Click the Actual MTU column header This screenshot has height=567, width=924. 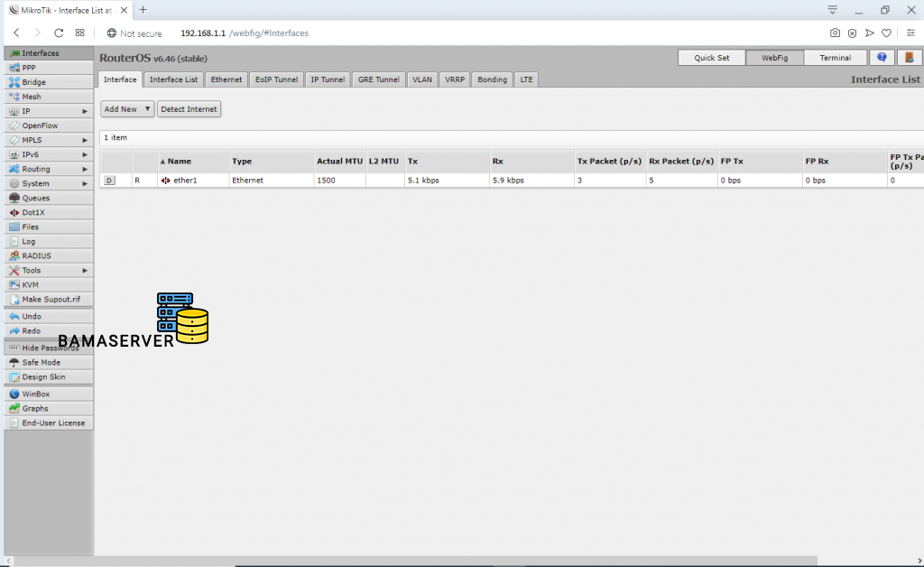(x=339, y=161)
